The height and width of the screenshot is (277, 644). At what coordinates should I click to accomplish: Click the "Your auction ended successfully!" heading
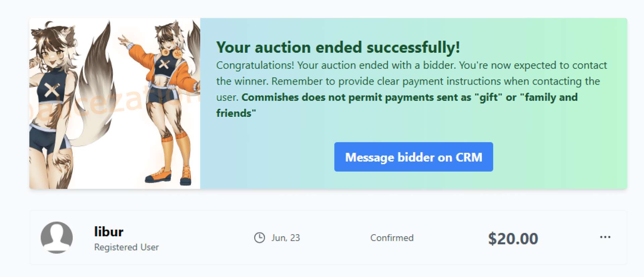338,47
